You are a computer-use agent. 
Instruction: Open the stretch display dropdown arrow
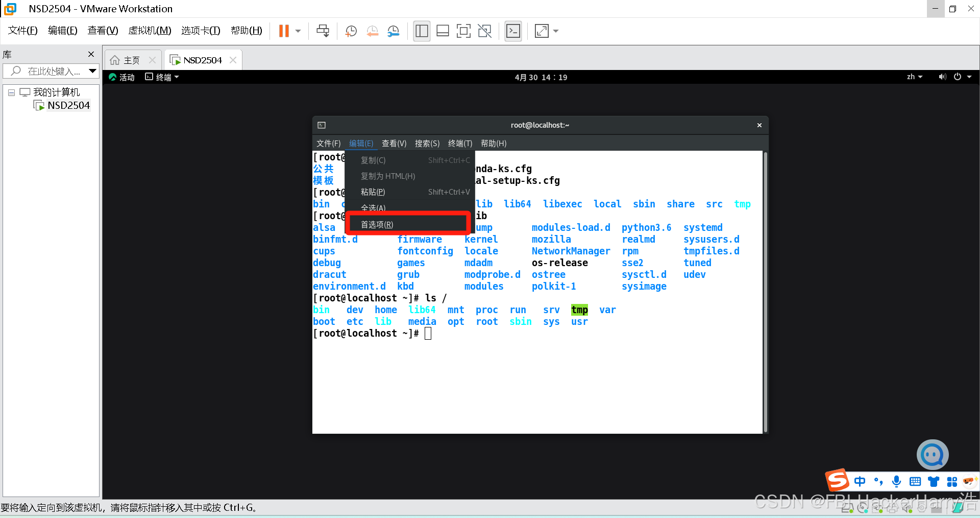(x=556, y=31)
